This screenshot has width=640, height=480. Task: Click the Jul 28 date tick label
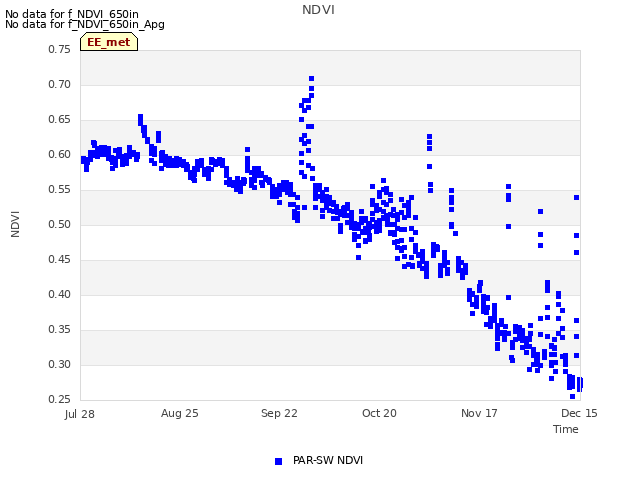(80, 414)
